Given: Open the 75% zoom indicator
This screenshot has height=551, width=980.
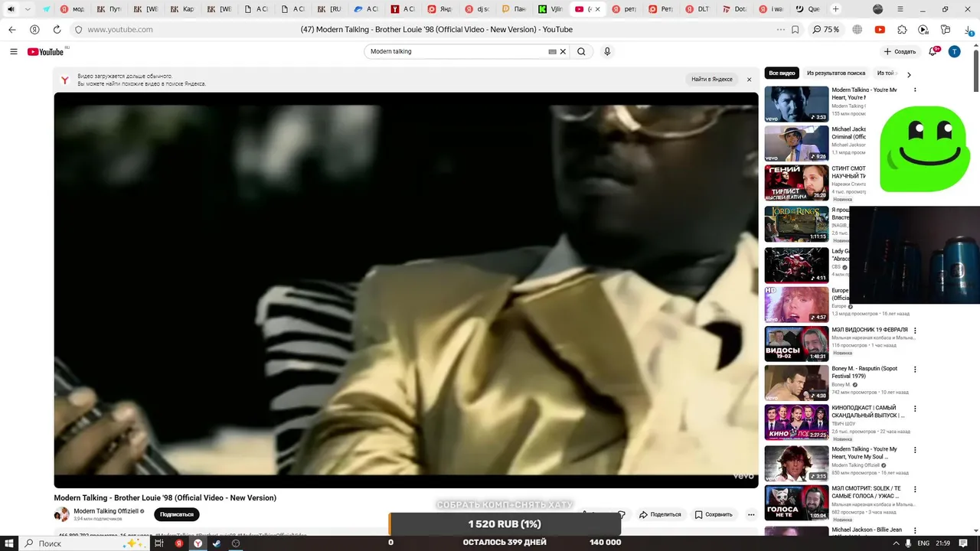Looking at the screenshot, I should pos(826,29).
